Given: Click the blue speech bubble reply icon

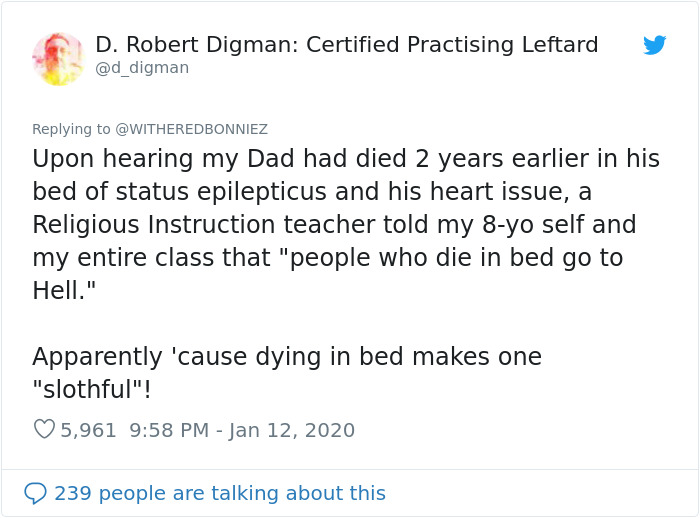Looking at the screenshot, I should [35, 493].
